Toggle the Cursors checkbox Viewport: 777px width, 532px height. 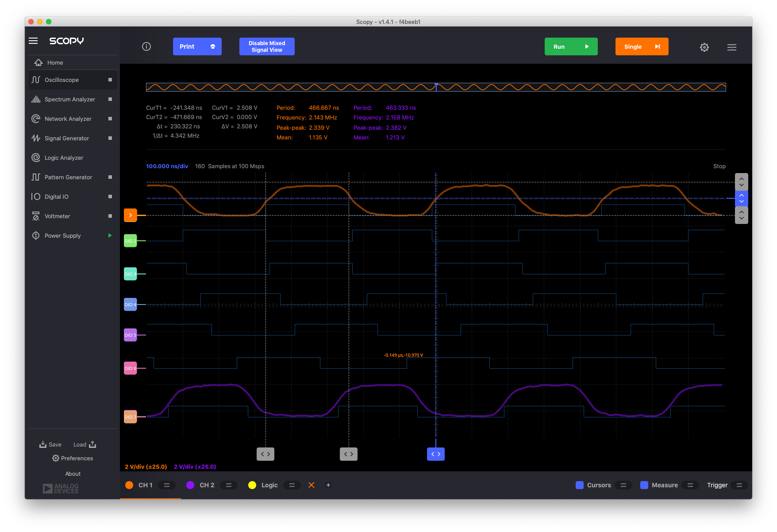tap(580, 485)
